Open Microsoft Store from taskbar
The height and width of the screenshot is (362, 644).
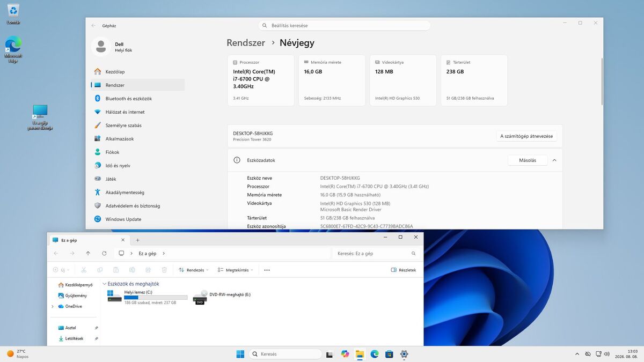[389, 354]
